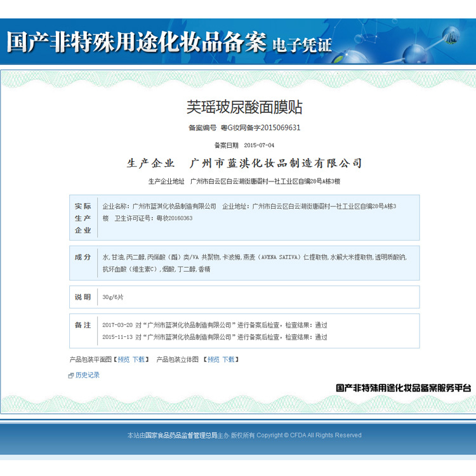Select the 成分 ingredients section label
Screen dimensions: 476x476
(x=83, y=257)
